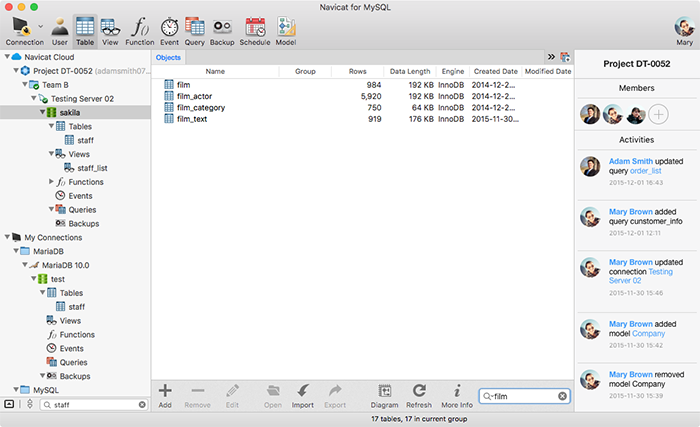The width and height of the screenshot is (700, 427).
Task: Open the Model toolbar tool
Action: [x=286, y=31]
